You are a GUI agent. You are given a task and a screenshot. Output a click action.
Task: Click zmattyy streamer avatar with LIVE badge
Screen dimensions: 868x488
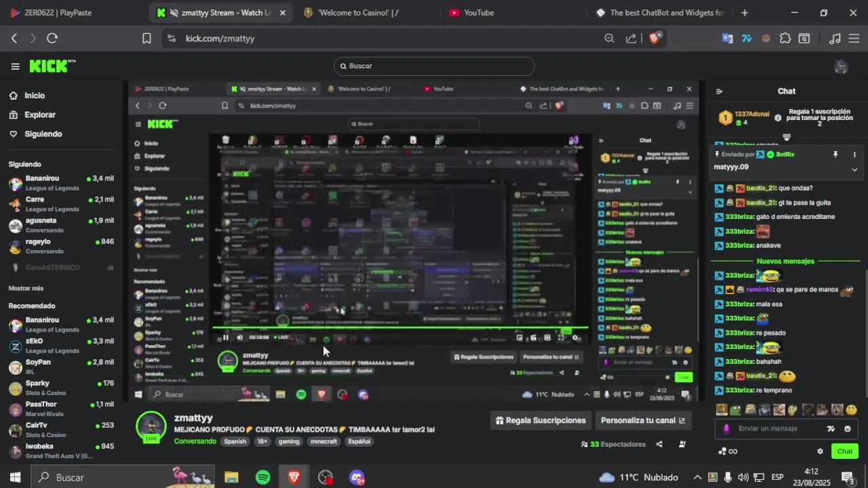[x=151, y=427]
